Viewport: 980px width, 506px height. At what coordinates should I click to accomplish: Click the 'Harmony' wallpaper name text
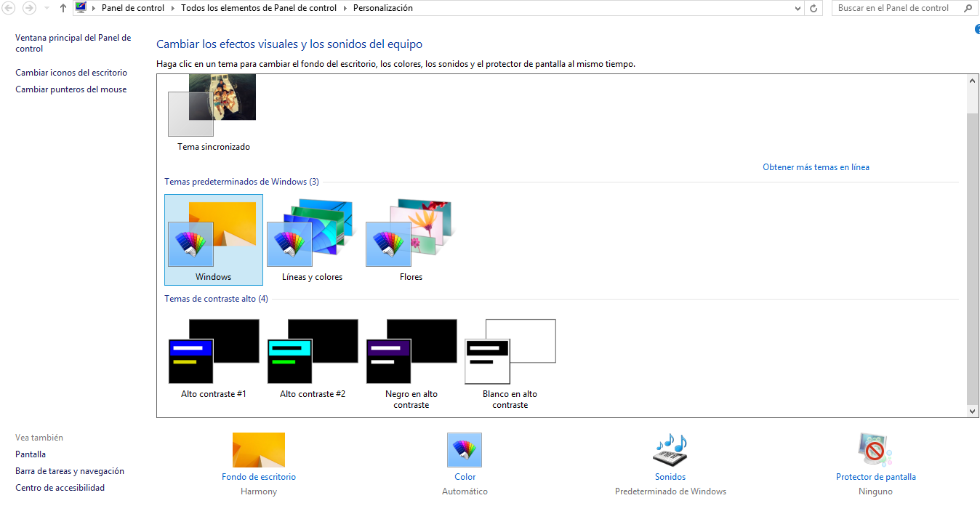tap(259, 491)
